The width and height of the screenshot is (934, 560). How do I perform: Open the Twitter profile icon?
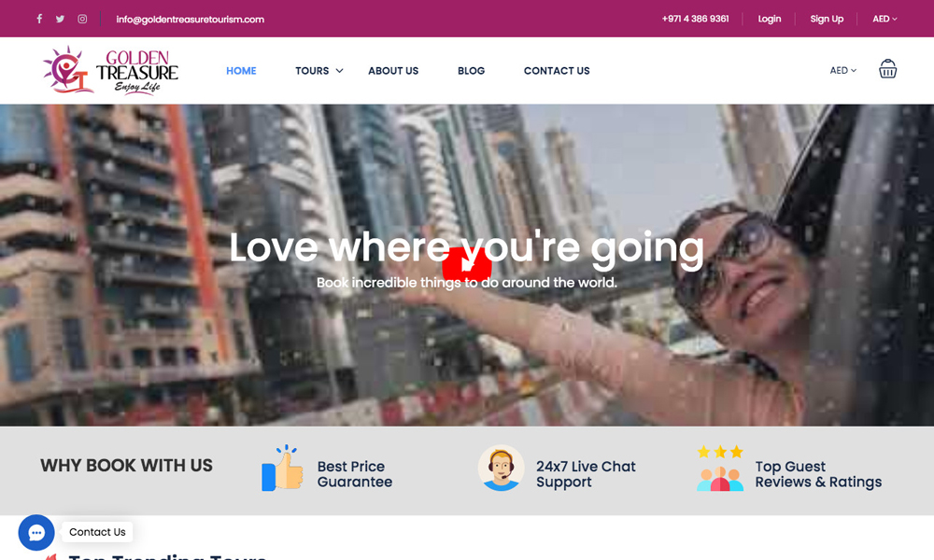(60, 19)
